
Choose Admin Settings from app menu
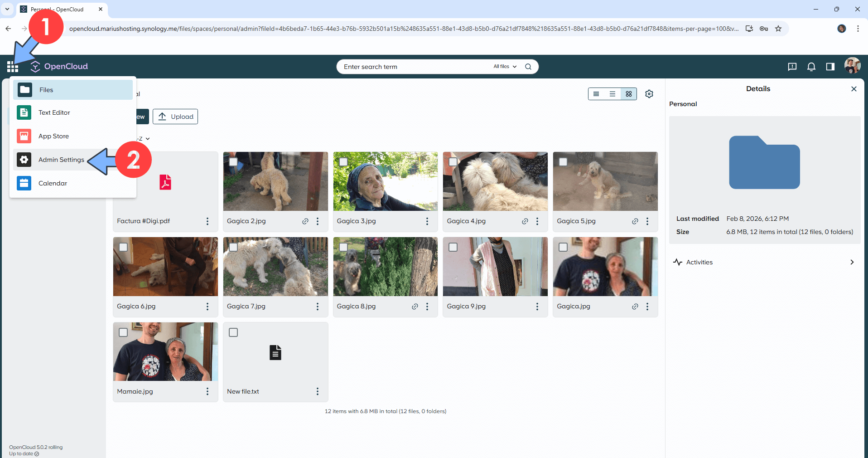tap(61, 160)
